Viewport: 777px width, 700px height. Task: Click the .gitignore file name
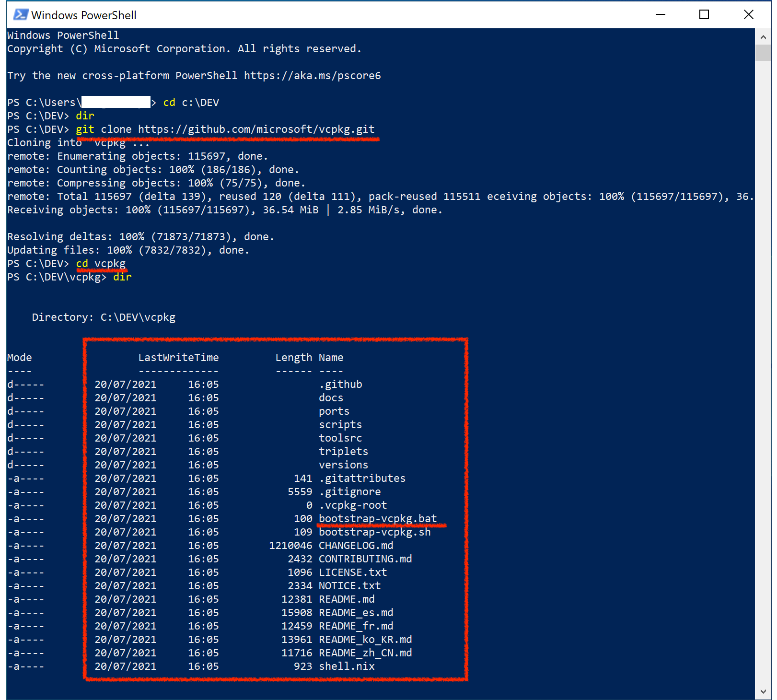pos(349,492)
